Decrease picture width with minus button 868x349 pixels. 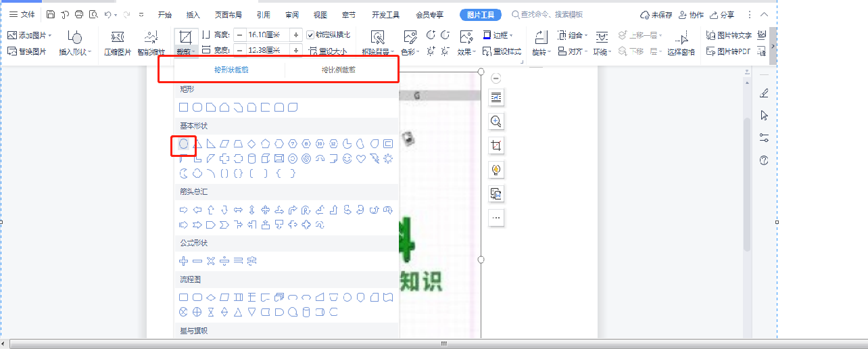pos(239,50)
